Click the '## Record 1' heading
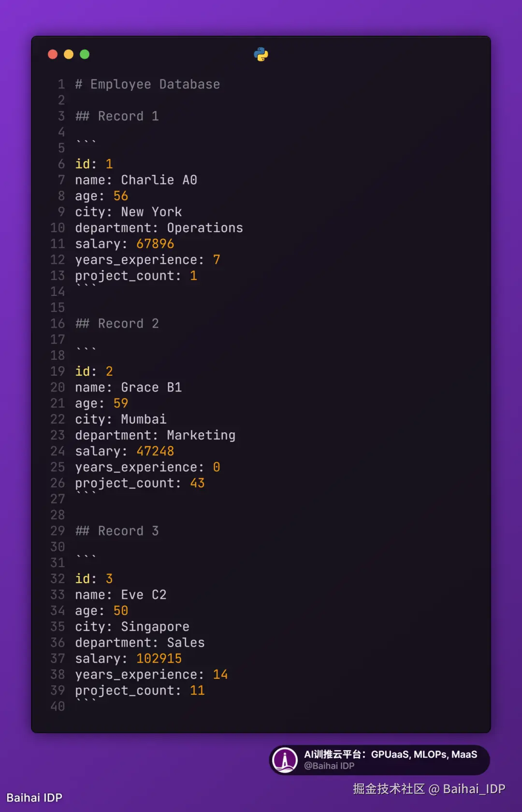 pos(117,116)
